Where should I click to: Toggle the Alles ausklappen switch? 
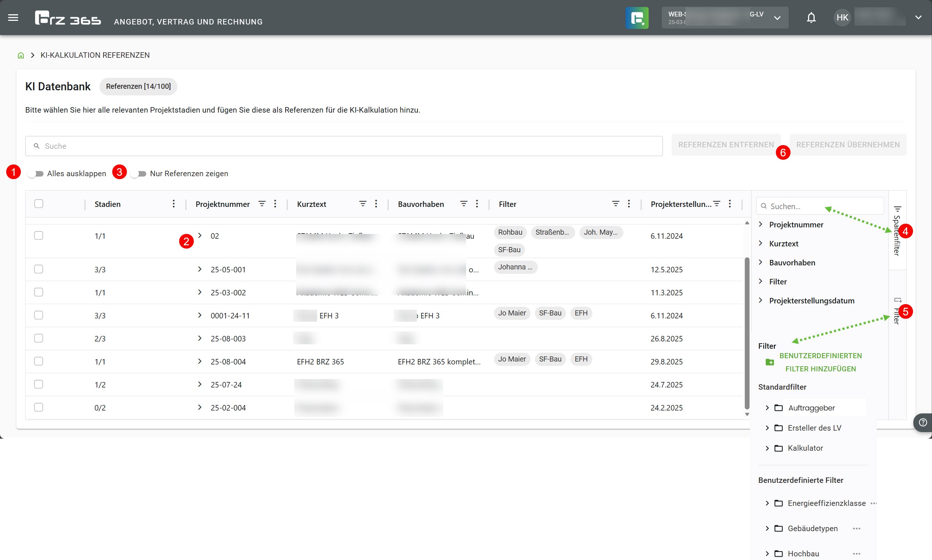click(36, 174)
